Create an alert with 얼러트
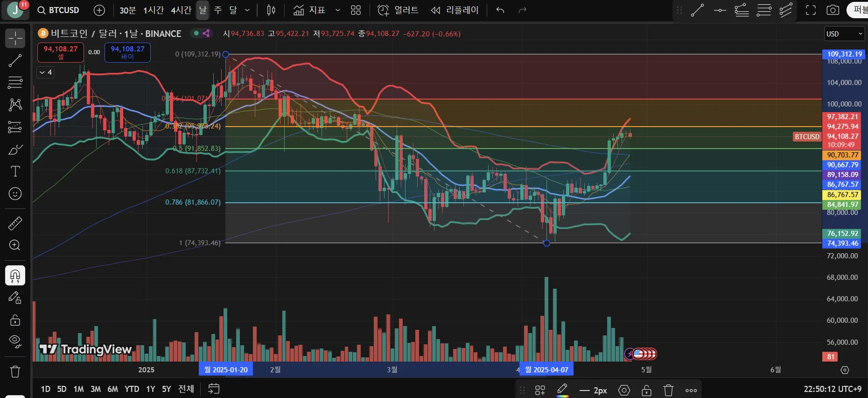Viewport: 868px width, 398px height. (x=398, y=10)
